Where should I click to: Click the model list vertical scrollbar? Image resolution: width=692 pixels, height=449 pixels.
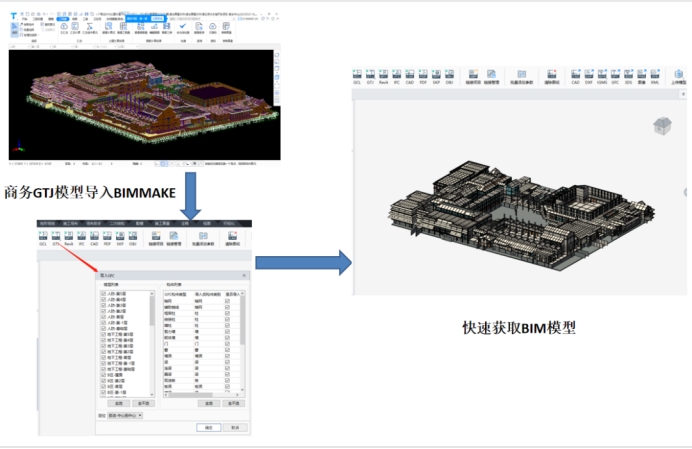[152, 343]
